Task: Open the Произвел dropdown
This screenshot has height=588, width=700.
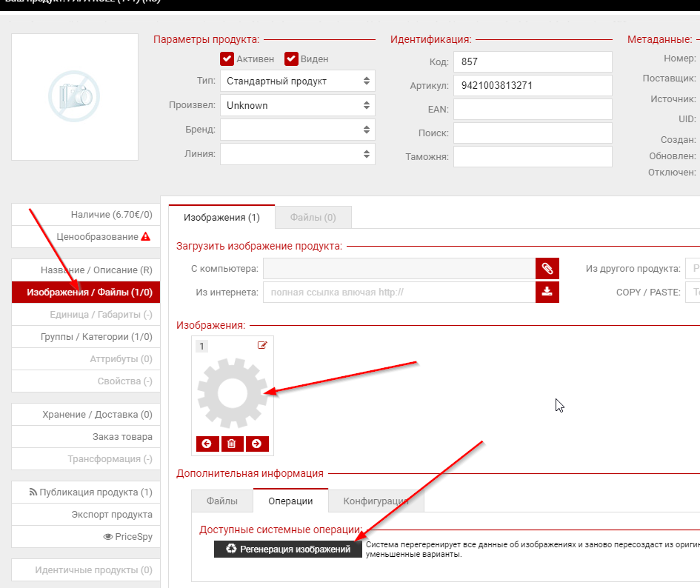Action: [297, 105]
